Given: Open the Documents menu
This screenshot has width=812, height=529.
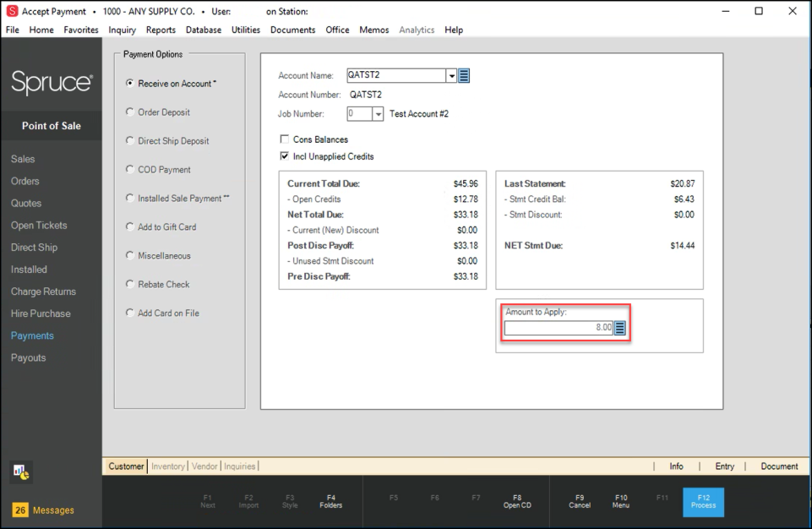Looking at the screenshot, I should (292, 30).
